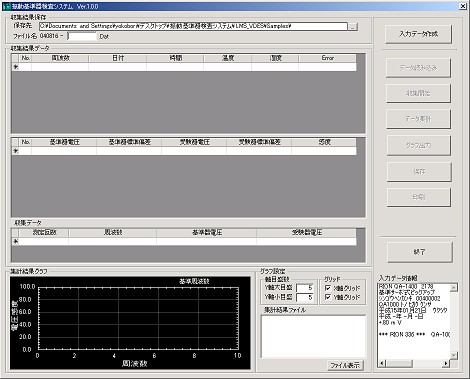Click the application icon in the title bar
This screenshot has width=470, height=379.
pos(6,6)
